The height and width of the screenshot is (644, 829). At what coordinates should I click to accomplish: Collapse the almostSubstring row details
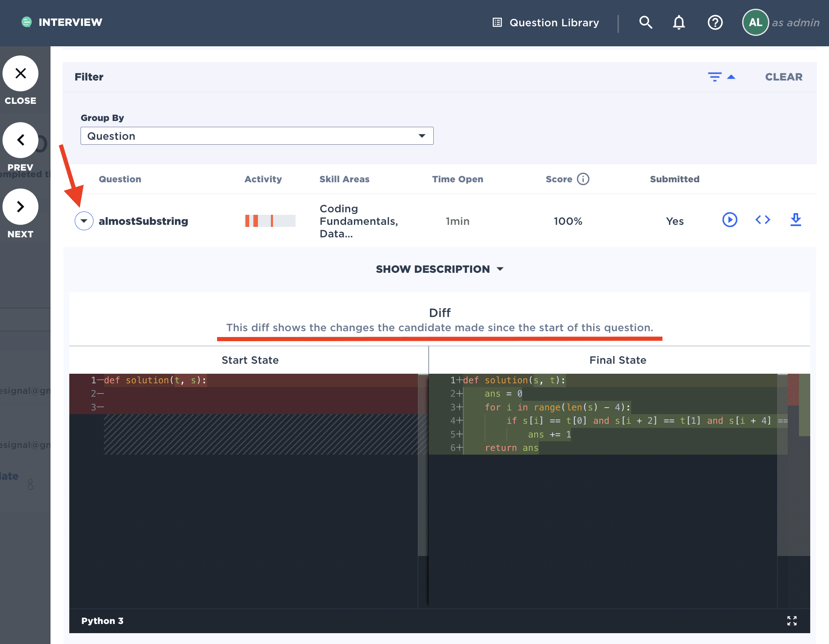(84, 221)
